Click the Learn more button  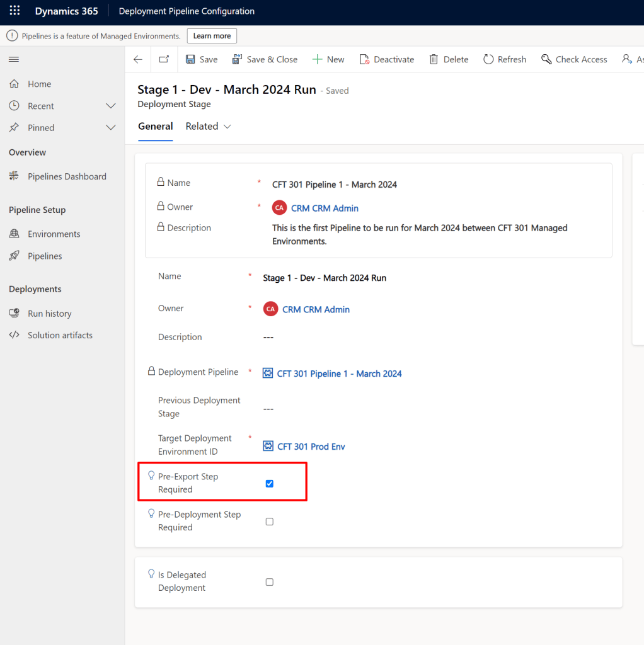(x=211, y=36)
